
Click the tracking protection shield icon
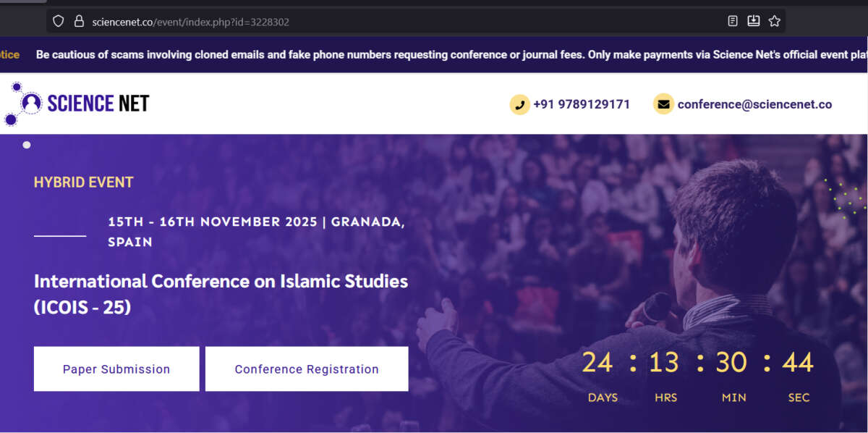coord(59,22)
